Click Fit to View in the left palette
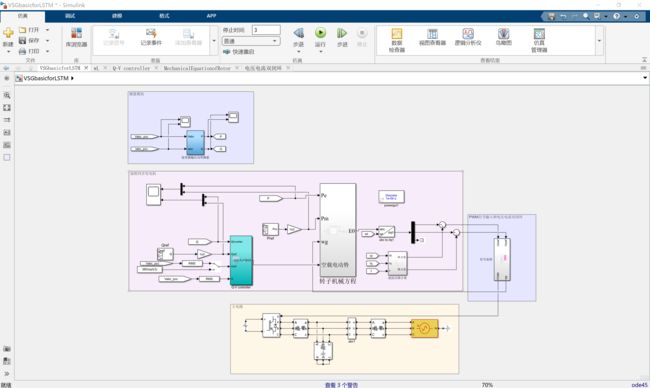This screenshot has width=650, height=388. point(7,108)
